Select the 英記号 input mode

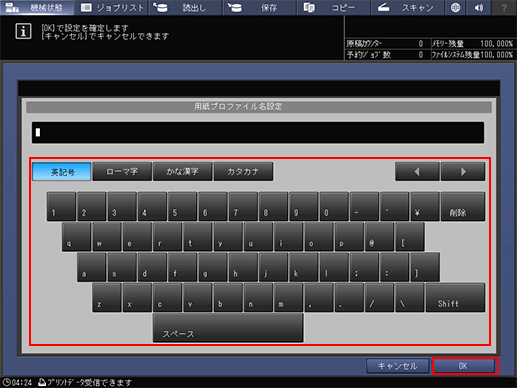(x=62, y=172)
